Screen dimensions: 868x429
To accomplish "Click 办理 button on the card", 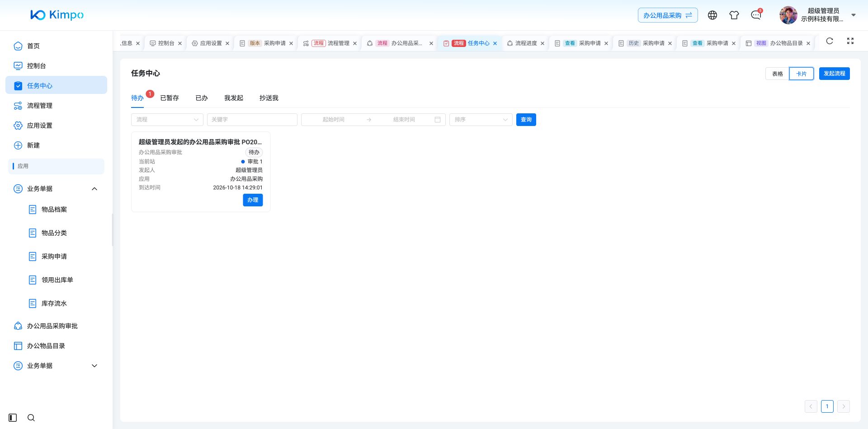I will (253, 200).
